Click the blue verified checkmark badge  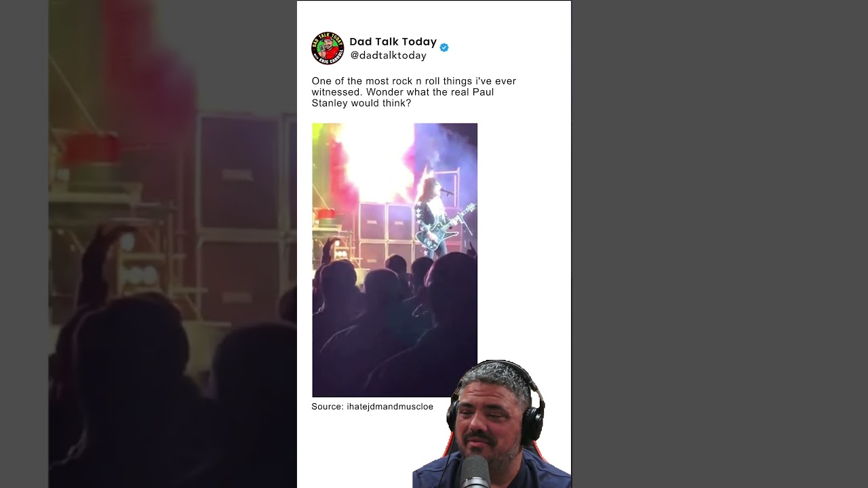click(x=444, y=47)
